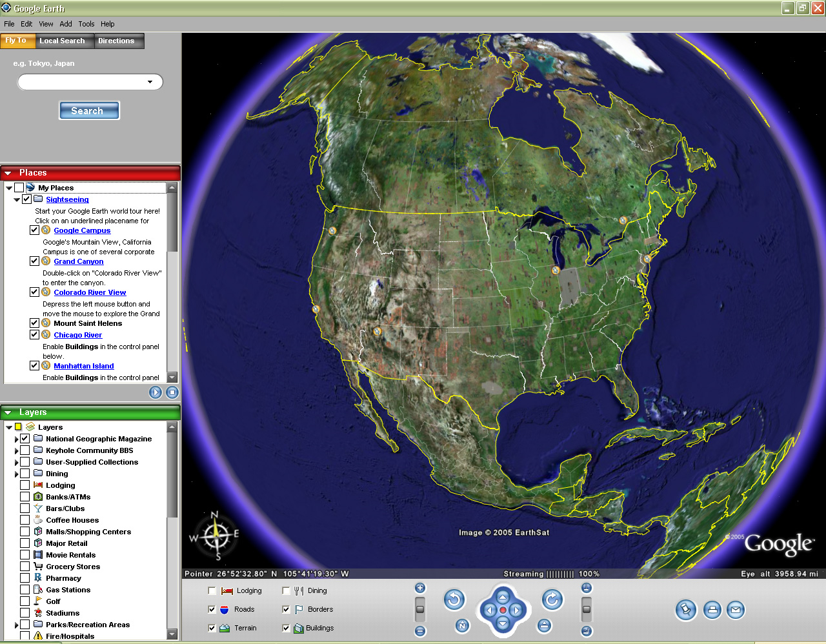Click the tilt slider handle

pyautogui.click(x=587, y=609)
